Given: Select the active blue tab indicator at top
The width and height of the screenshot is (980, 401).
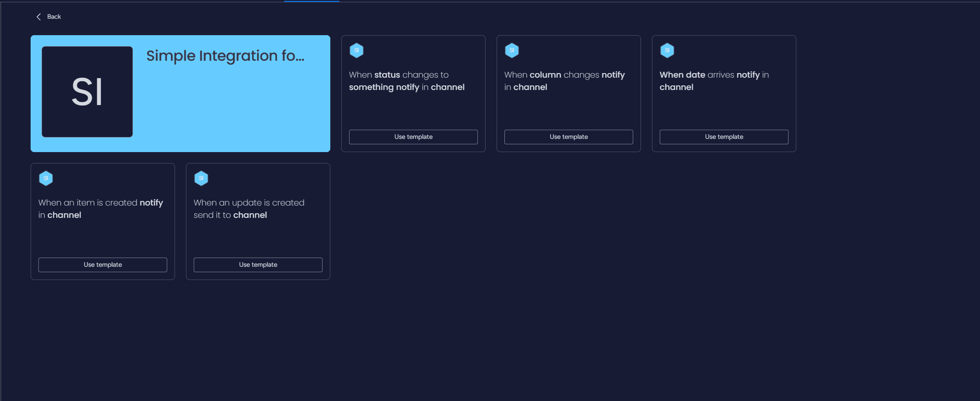Looking at the screenshot, I should (x=312, y=1).
